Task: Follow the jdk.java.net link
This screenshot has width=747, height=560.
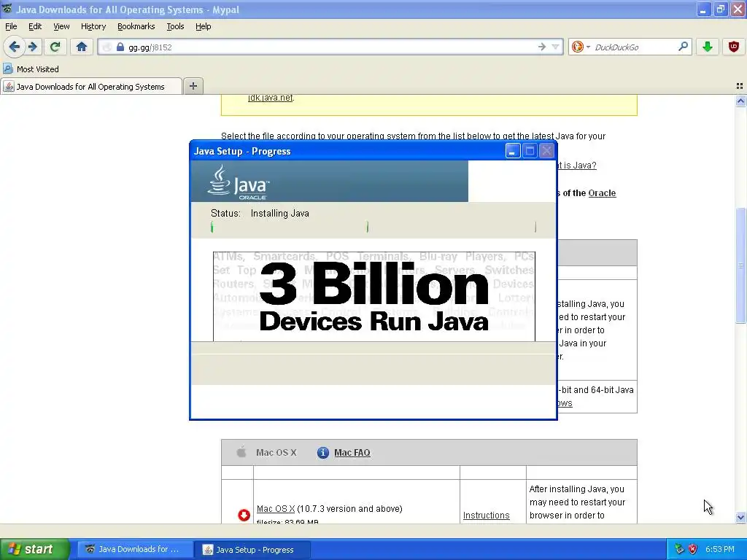Action: pos(270,98)
